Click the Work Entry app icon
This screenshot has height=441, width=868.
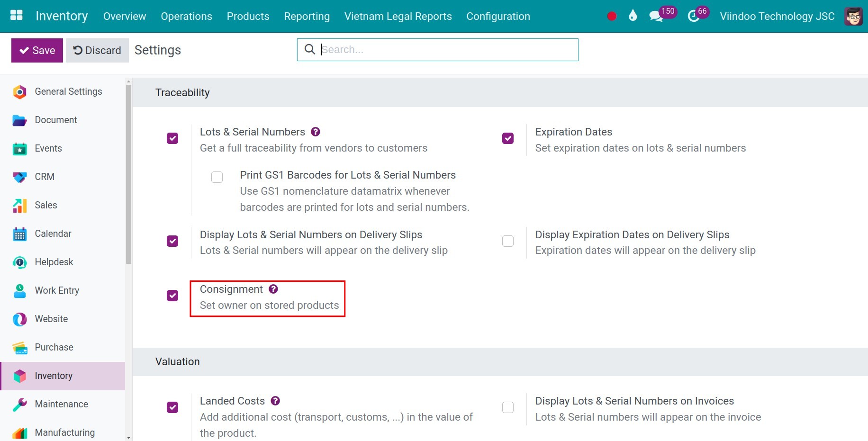click(x=19, y=291)
